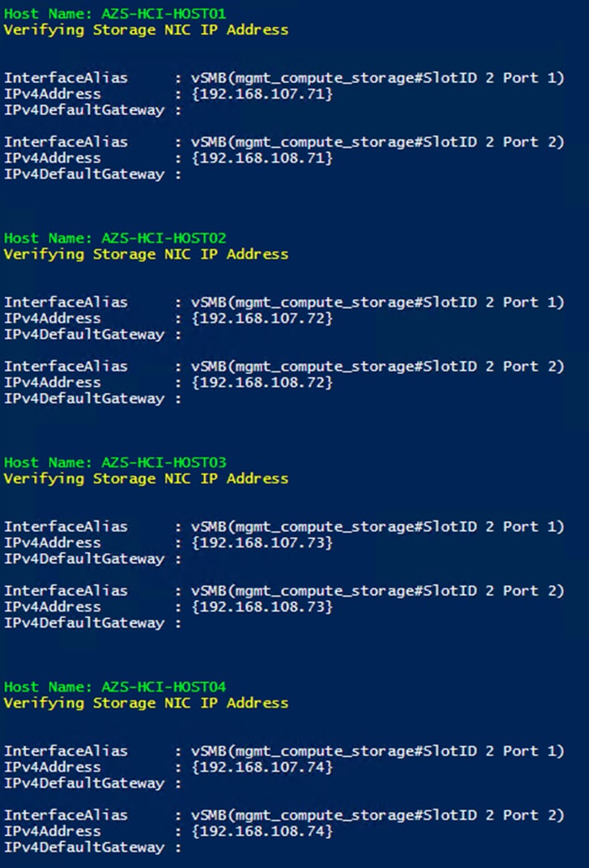Viewport: 589px width, 868px height.
Task: Click the AZS-HCI-HOST03 host name text
Action: (x=164, y=462)
